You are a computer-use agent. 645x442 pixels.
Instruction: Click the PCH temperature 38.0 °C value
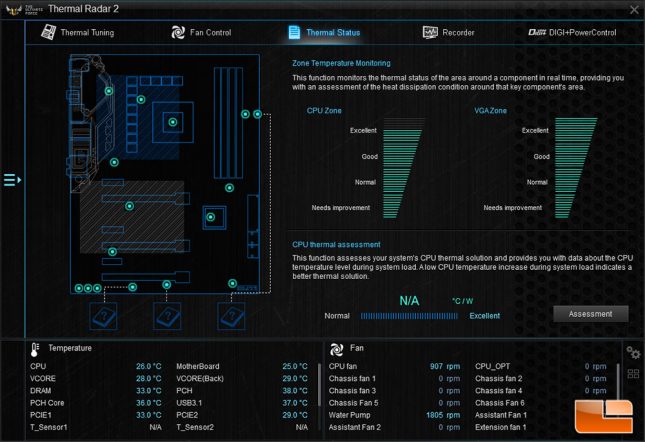click(x=295, y=391)
